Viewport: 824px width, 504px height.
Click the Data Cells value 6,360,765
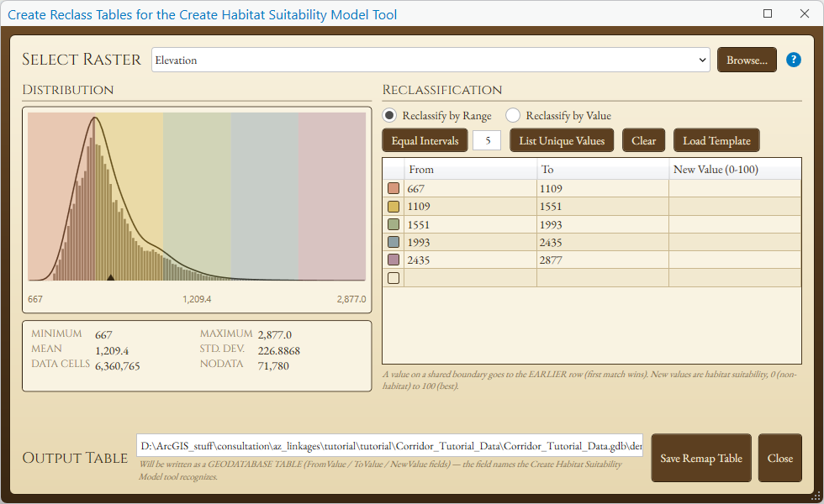point(118,366)
